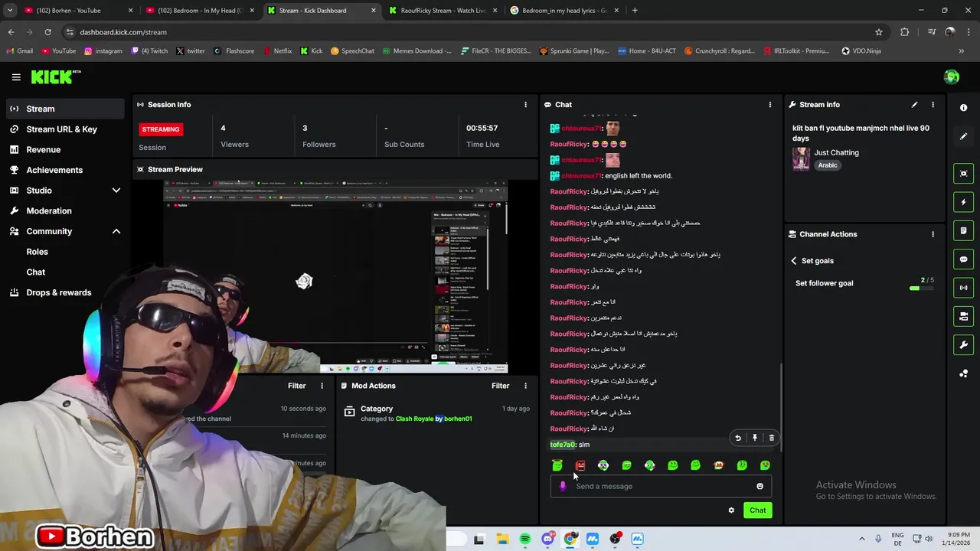Click the broadcast signal icon in right sidebar
The height and width of the screenshot is (551, 980).
(964, 288)
